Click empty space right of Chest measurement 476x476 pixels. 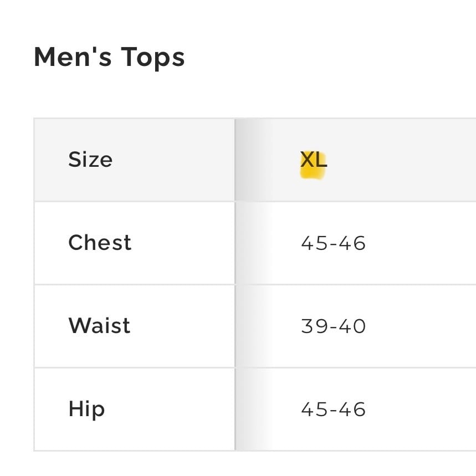(422, 243)
